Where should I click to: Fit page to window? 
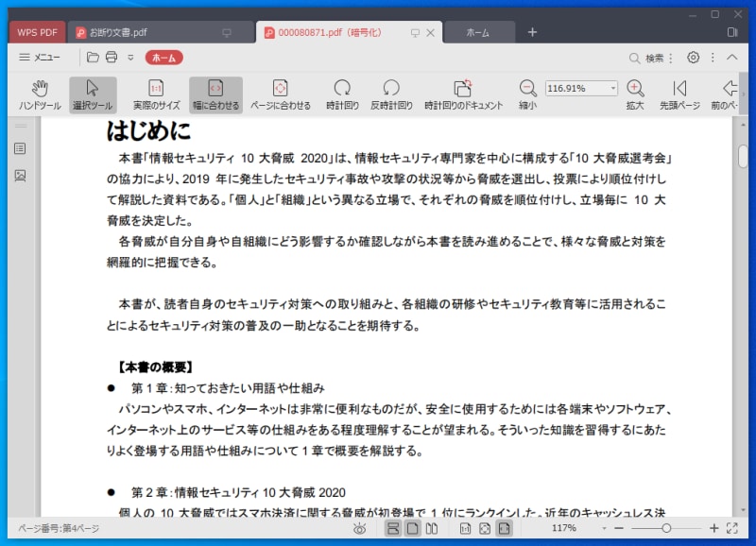pos(280,94)
